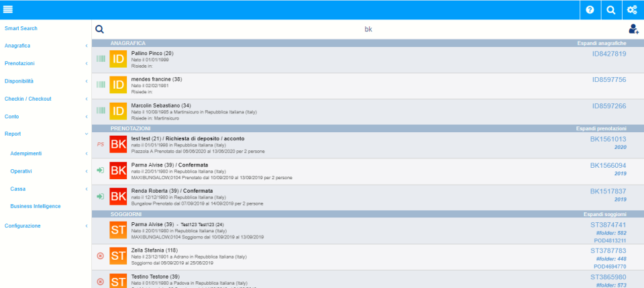644x288 pixels.
Task: Expand the Operativi submenu chevron
Action: [x=87, y=171]
